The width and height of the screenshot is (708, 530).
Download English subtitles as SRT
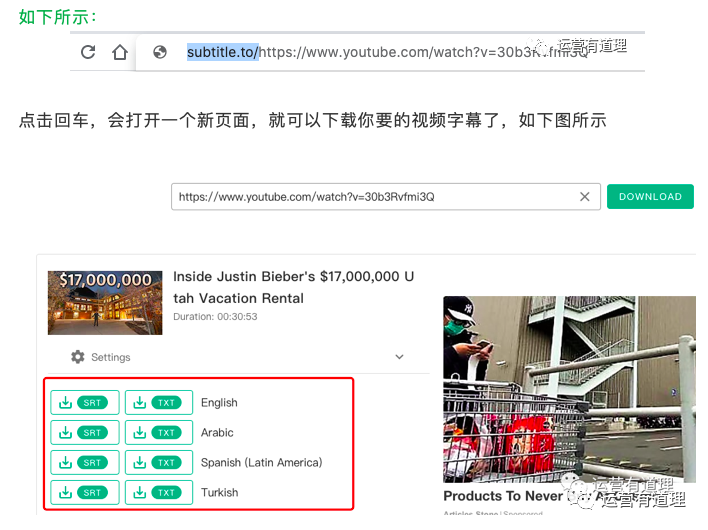[84, 403]
